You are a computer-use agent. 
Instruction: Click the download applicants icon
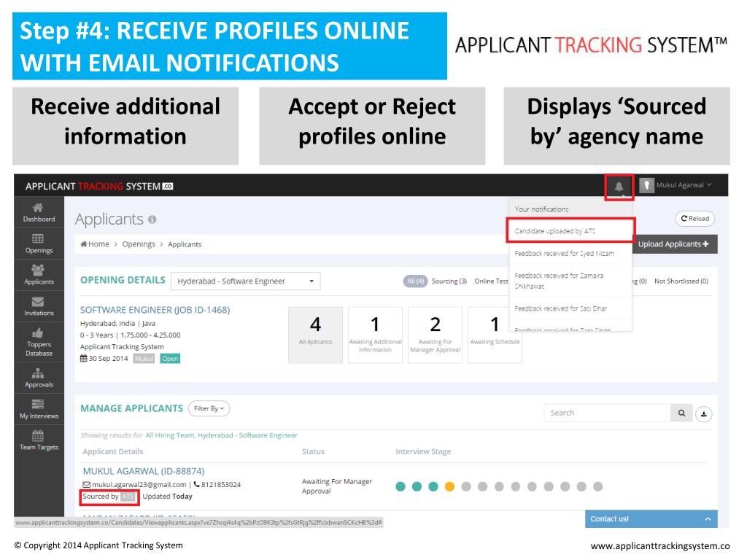(x=704, y=414)
